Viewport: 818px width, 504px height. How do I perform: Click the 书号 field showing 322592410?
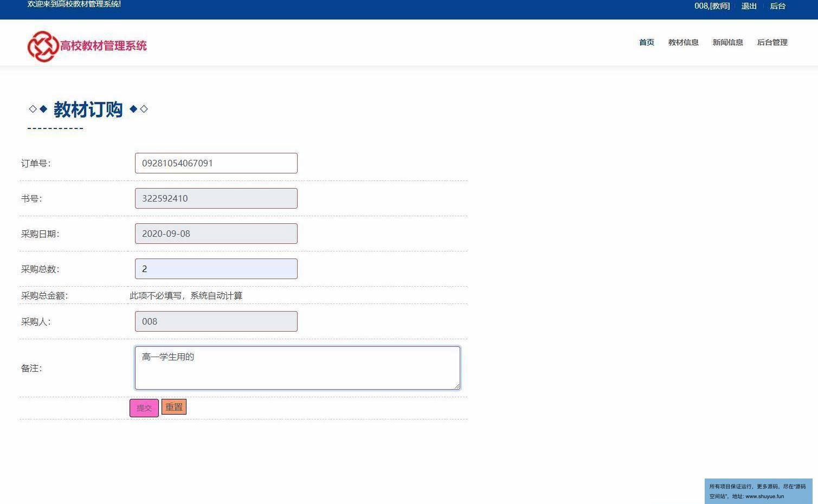(x=216, y=198)
